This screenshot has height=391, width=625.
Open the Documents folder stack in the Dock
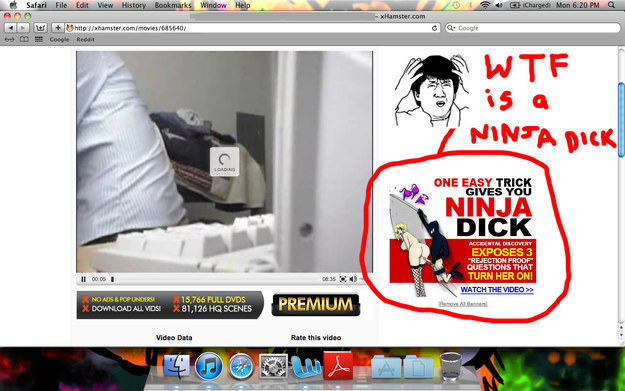[418, 367]
